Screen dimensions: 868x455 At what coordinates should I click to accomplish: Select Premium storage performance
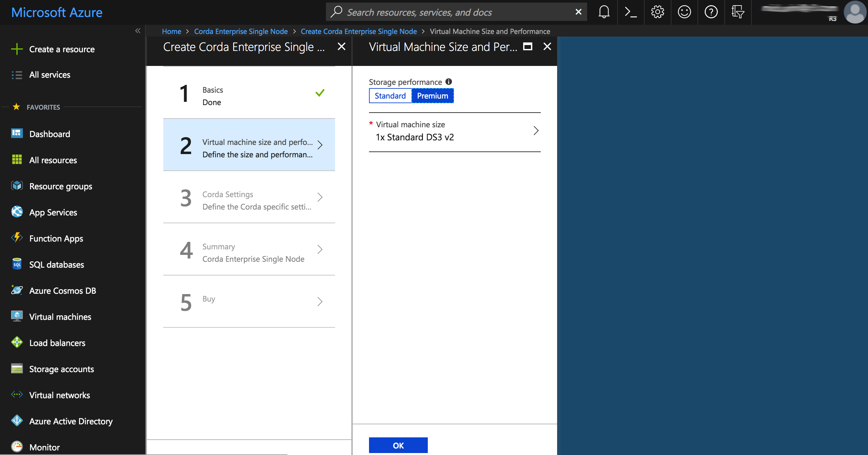click(x=433, y=96)
